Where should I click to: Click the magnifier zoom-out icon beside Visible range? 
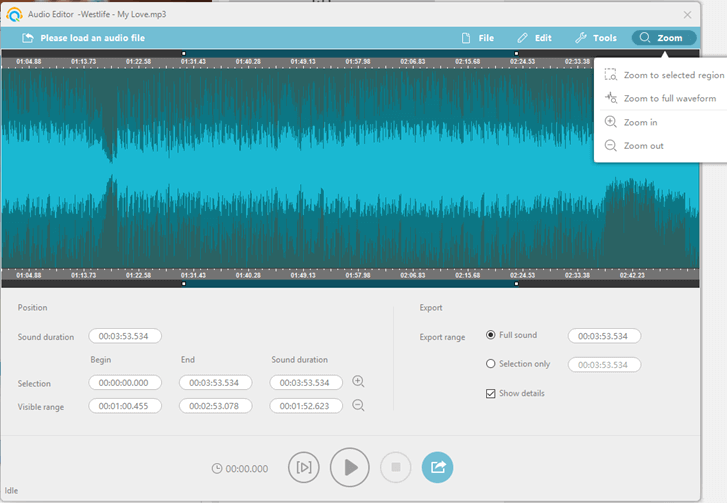coord(358,406)
